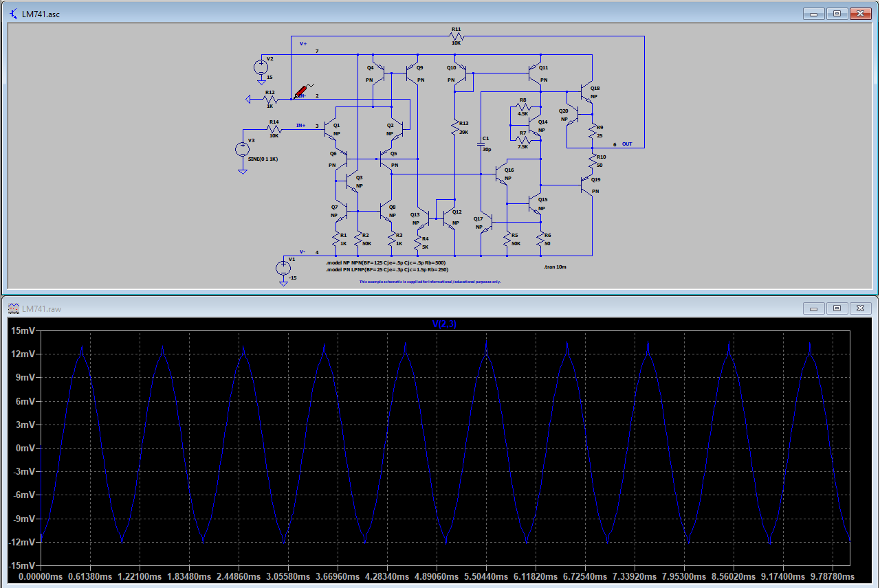The width and height of the screenshot is (880, 588).
Task: Click the 0mV vertical axis label
Action: point(25,448)
